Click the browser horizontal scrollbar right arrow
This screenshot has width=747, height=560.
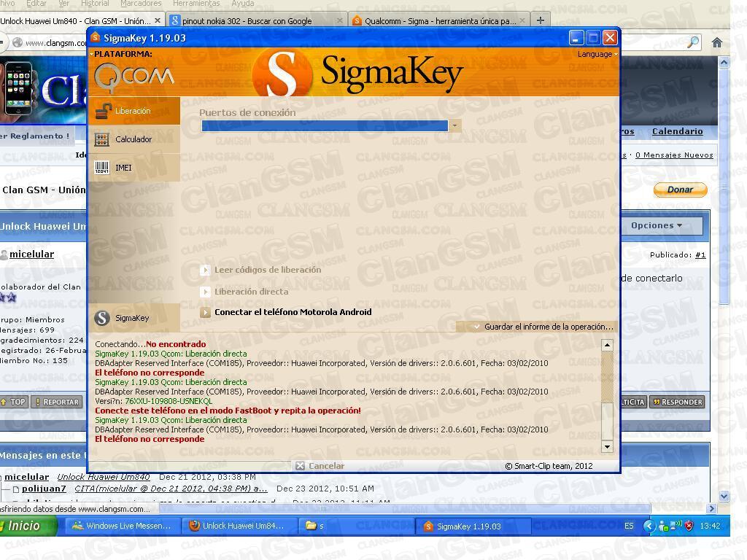[x=712, y=508]
